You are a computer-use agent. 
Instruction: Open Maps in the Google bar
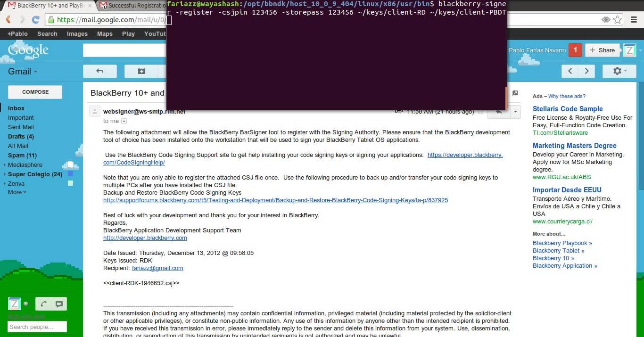click(105, 34)
